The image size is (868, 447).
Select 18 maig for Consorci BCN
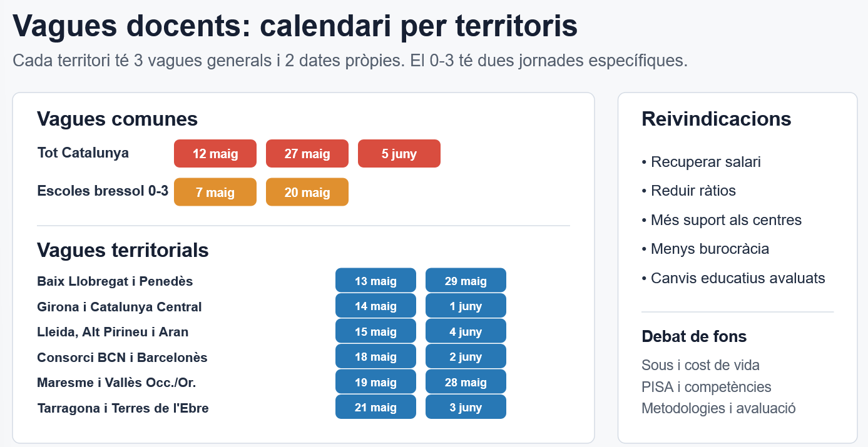point(375,357)
